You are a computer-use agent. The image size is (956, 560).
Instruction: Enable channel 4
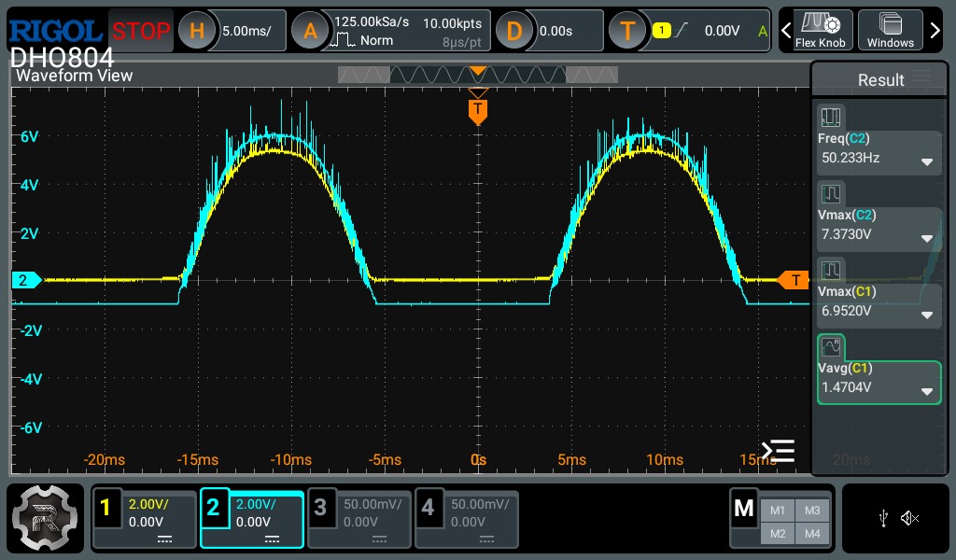coord(467,520)
